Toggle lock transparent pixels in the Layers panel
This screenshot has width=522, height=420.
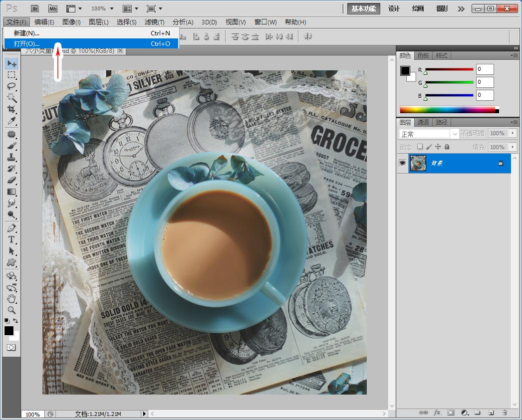coord(420,147)
